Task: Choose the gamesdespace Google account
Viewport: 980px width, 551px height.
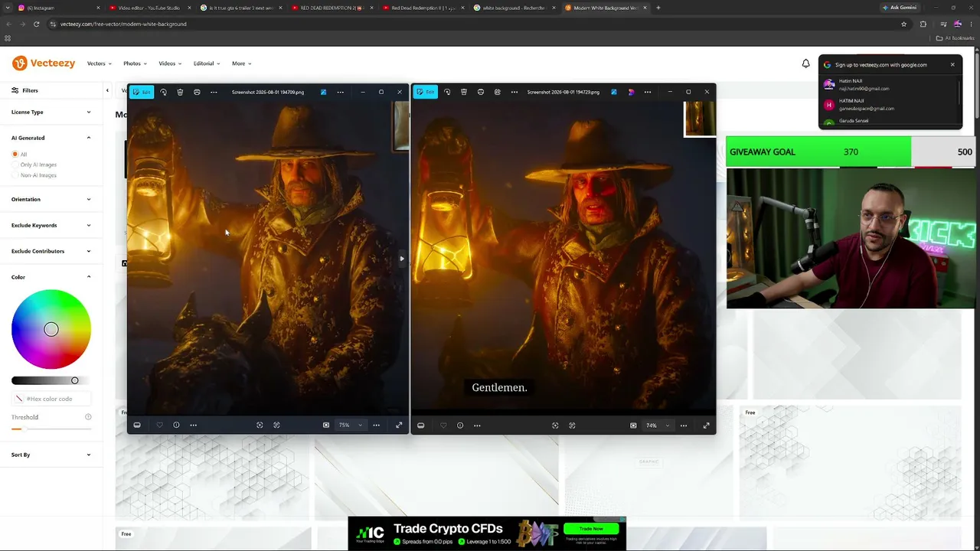Action: click(888, 105)
